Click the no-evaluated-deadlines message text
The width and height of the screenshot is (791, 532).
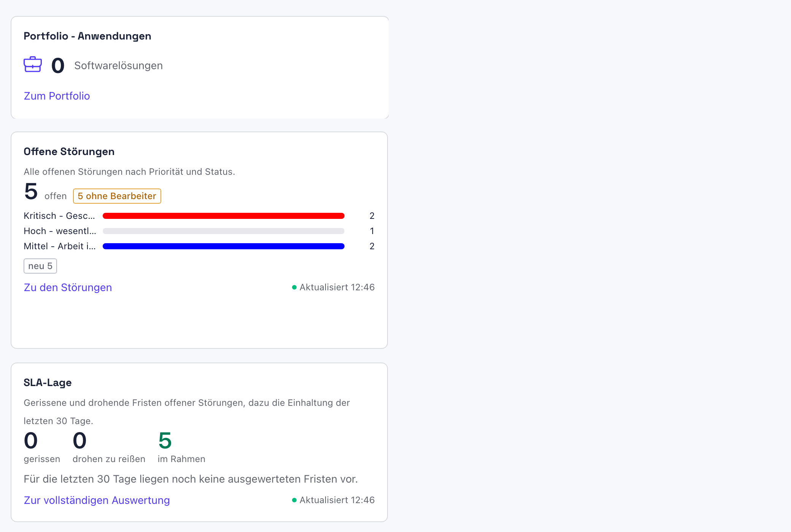point(191,479)
